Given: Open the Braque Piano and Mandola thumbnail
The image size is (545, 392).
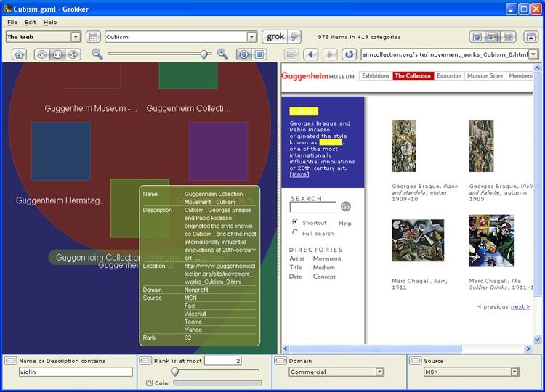Looking at the screenshot, I should point(404,146).
